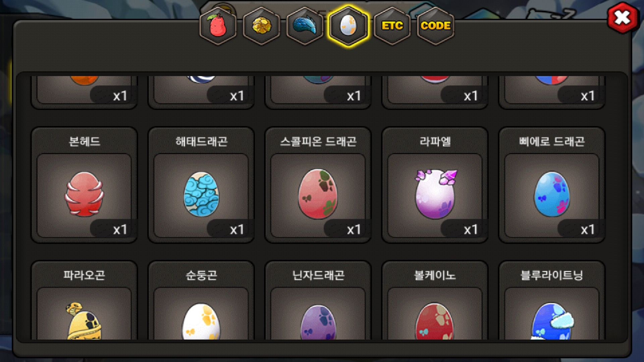Screen dimensions: 644x362
Task: Click the 스콜피온 드래곤 name label
Action: click(318, 141)
